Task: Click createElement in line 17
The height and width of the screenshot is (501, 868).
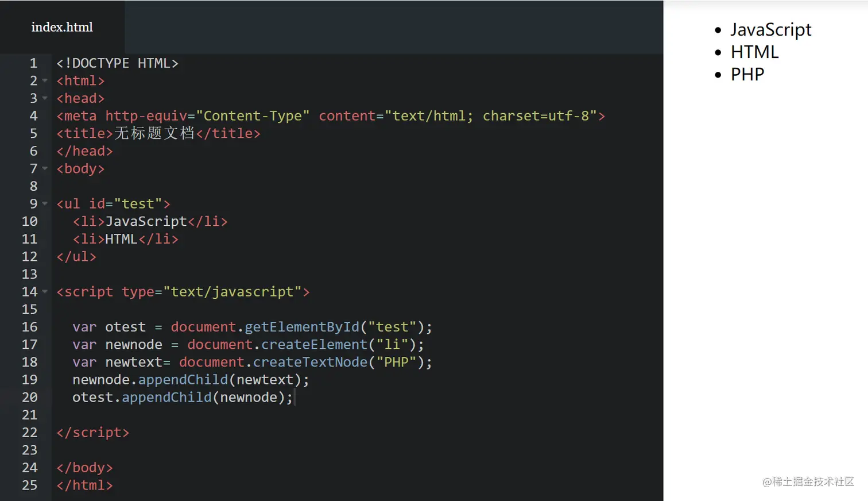Action: (x=314, y=345)
